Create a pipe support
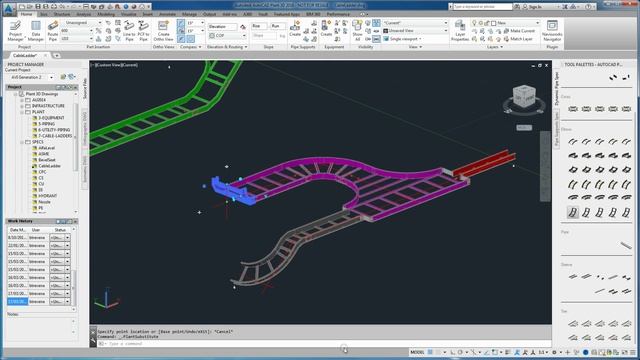Image resolution: width=640 pixels, height=360 pixels. click(295, 29)
